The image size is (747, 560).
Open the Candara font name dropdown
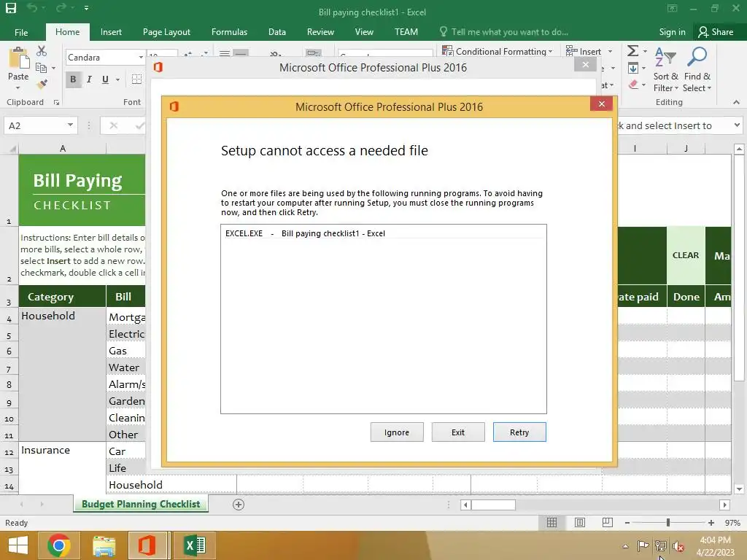pyautogui.click(x=141, y=58)
